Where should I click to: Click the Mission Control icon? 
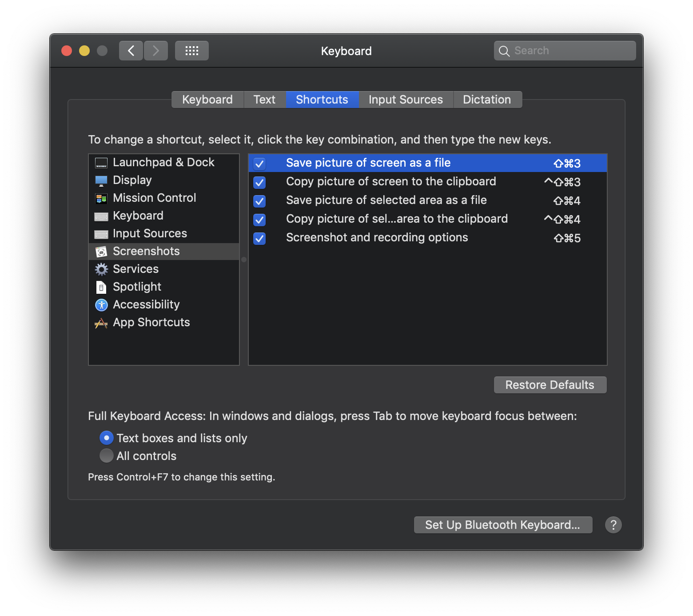(x=101, y=198)
